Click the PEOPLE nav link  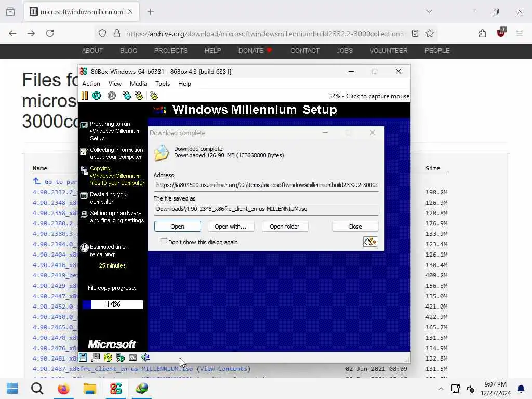click(437, 51)
